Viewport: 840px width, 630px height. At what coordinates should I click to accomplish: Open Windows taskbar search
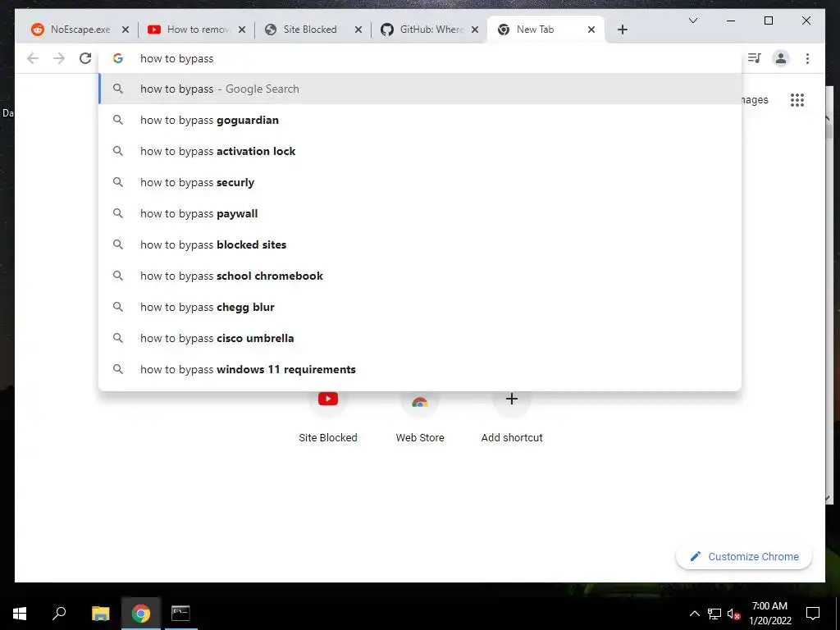(59, 614)
